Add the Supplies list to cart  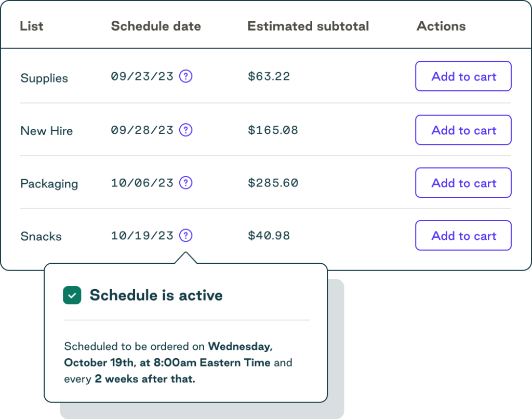coord(463,76)
